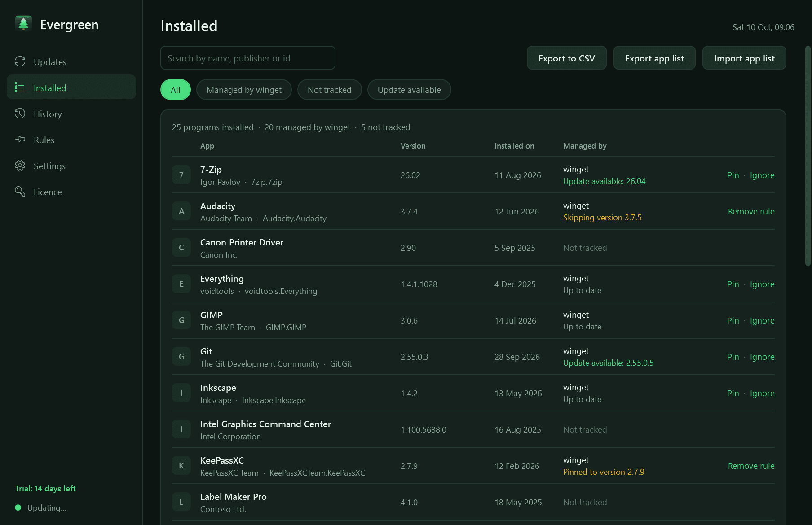Click Export app list button
Screen dimensions: 812x525
(654, 58)
